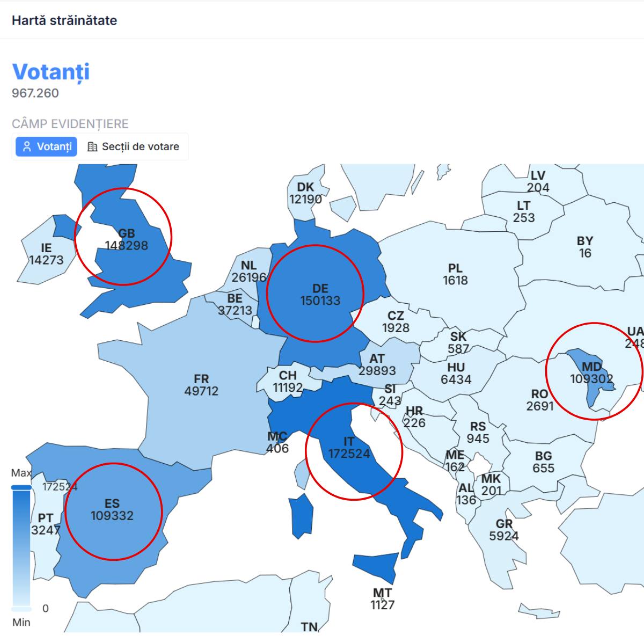Select Germany (DE 150133) on the map
The width and height of the screenshot is (644, 644).
tap(320, 295)
